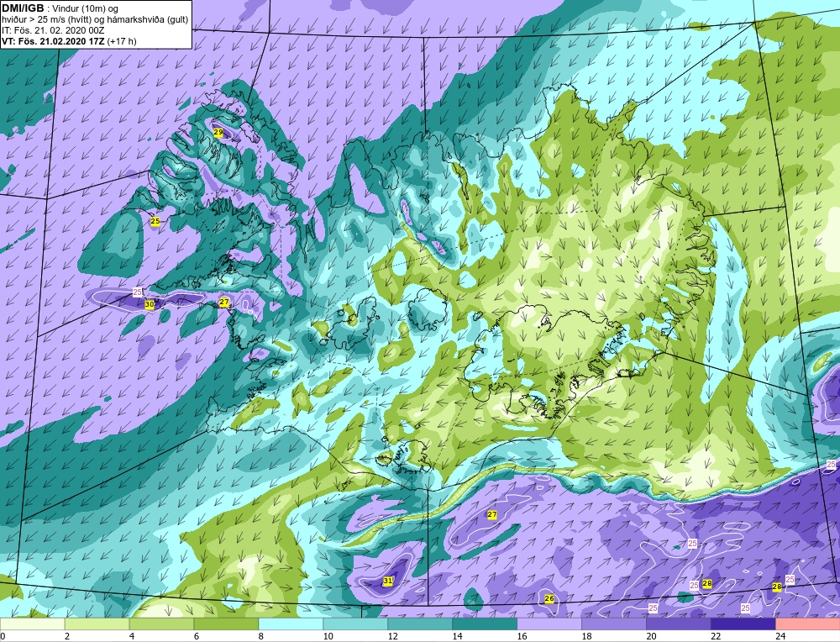Select the 2–4 m/s light green legend swatch

click(97, 624)
